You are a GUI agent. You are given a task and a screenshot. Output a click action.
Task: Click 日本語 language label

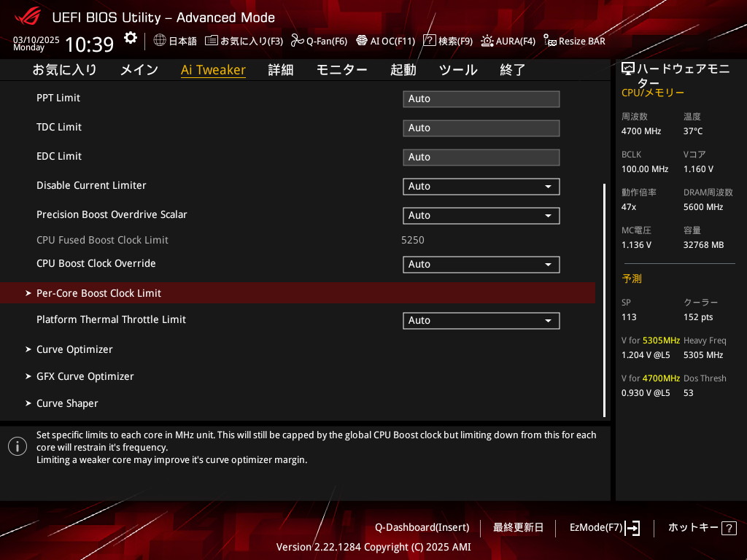coord(182,41)
